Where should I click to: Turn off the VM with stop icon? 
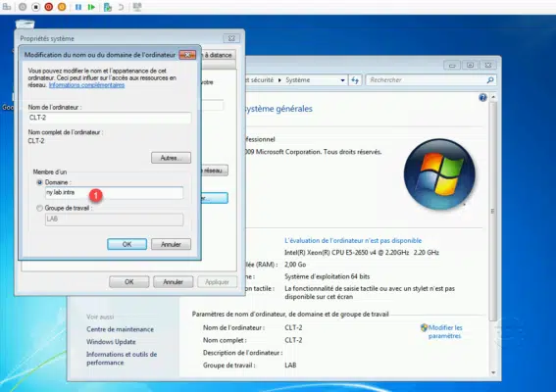click(x=36, y=7)
